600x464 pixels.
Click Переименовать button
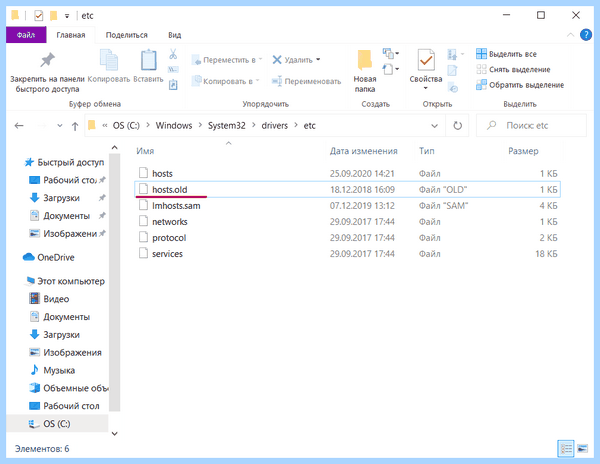(x=306, y=81)
